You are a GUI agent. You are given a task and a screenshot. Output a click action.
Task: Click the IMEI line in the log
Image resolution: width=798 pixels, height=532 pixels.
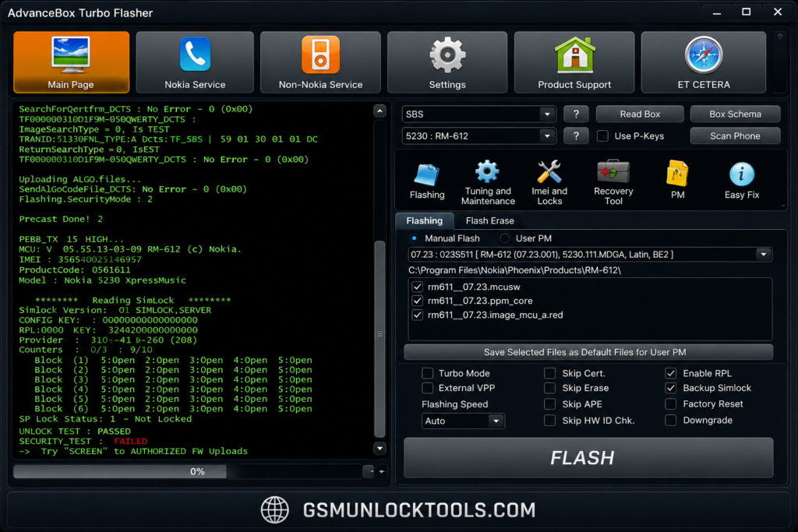click(80, 259)
